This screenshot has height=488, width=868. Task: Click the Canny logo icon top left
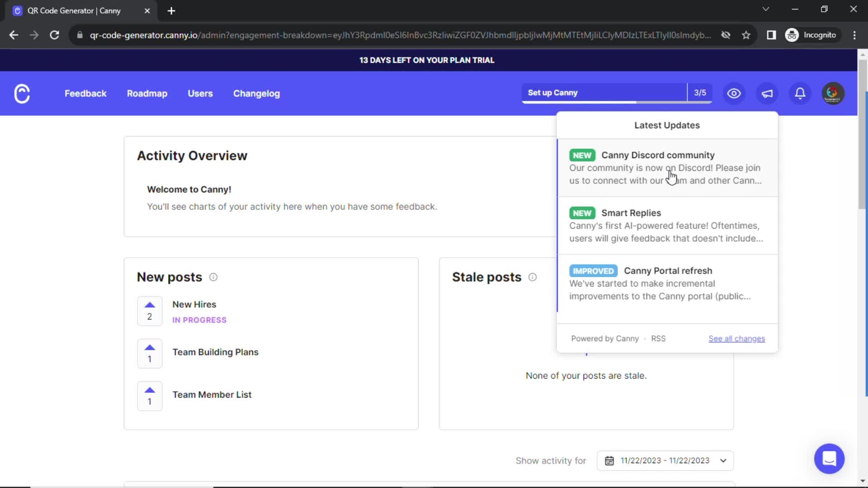point(21,94)
